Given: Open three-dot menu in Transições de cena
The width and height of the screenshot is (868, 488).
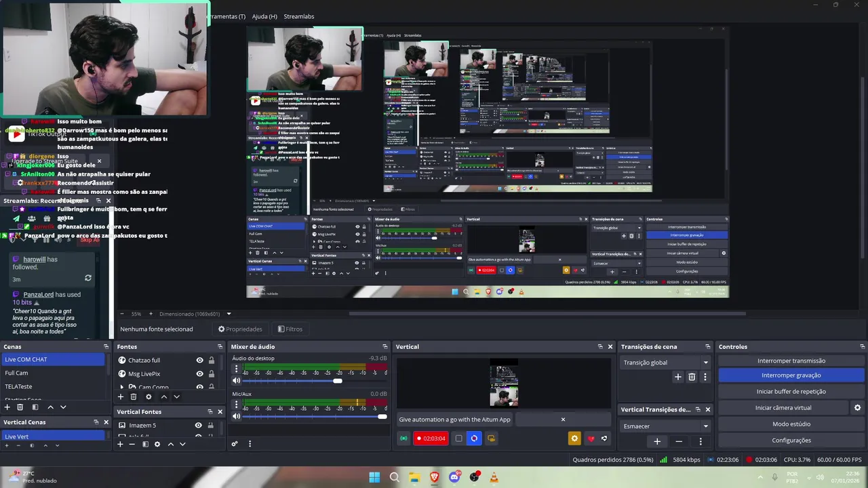Looking at the screenshot, I should point(705,377).
